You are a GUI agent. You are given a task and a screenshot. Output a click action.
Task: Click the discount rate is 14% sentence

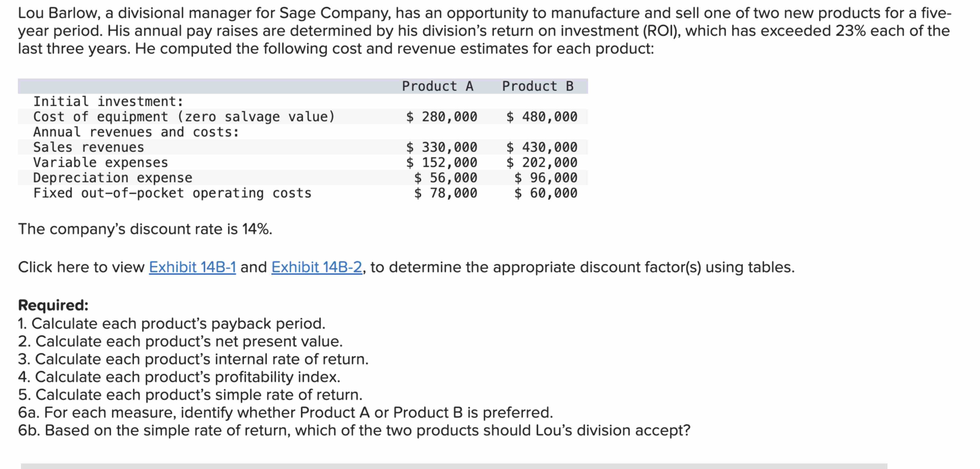(145, 229)
